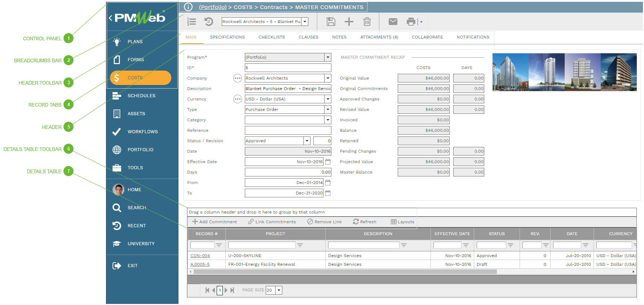Image resolution: width=644 pixels, height=305 pixels.
Task: Open the Schedules menu in control panel
Action: pyautogui.click(x=141, y=96)
